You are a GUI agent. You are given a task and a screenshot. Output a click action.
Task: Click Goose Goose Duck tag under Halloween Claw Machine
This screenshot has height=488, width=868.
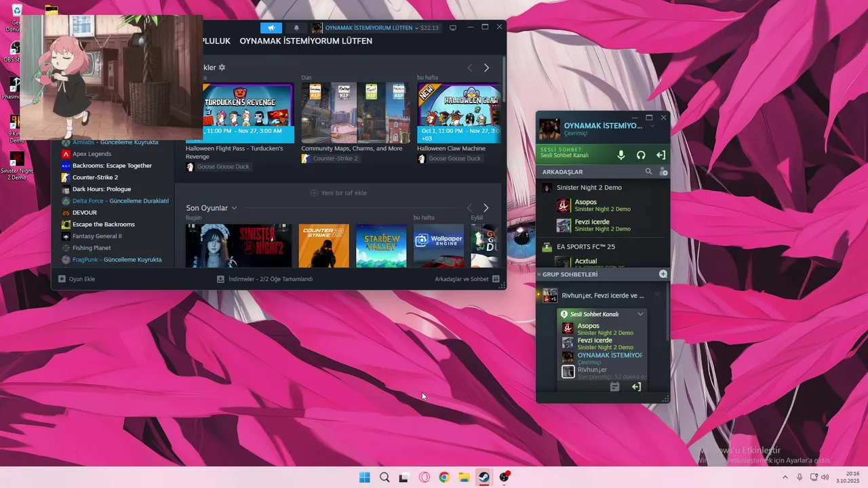pyautogui.click(x=449, y=159)
